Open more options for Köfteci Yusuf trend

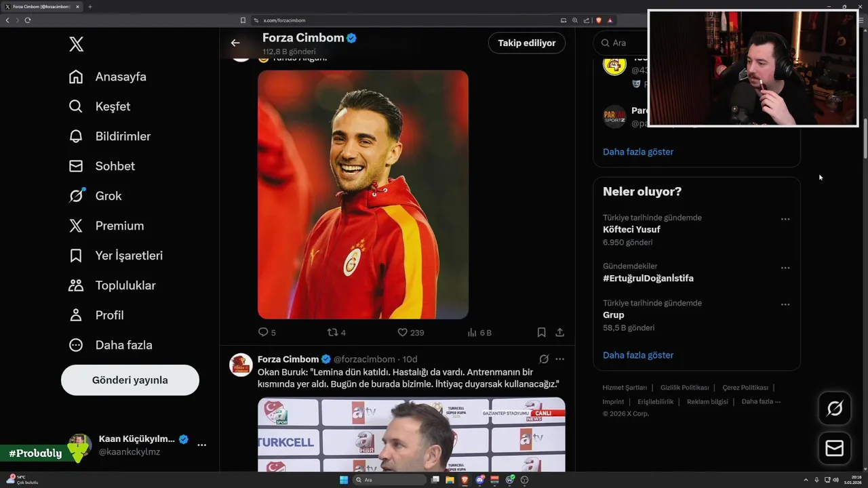tap(785, 219)
